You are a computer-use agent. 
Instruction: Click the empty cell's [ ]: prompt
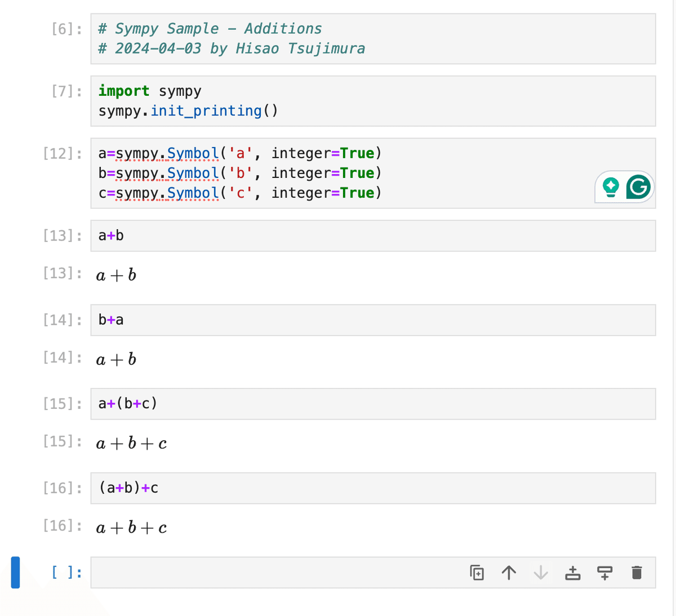tap(66, 573)
